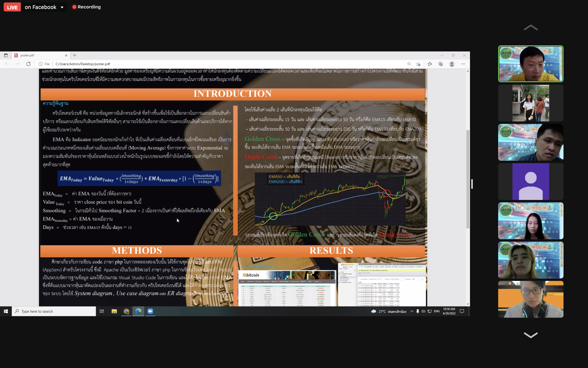This screenshot has width=588, height=368.
Task: Go up in the participant gallery
Action: pos(531,28)
